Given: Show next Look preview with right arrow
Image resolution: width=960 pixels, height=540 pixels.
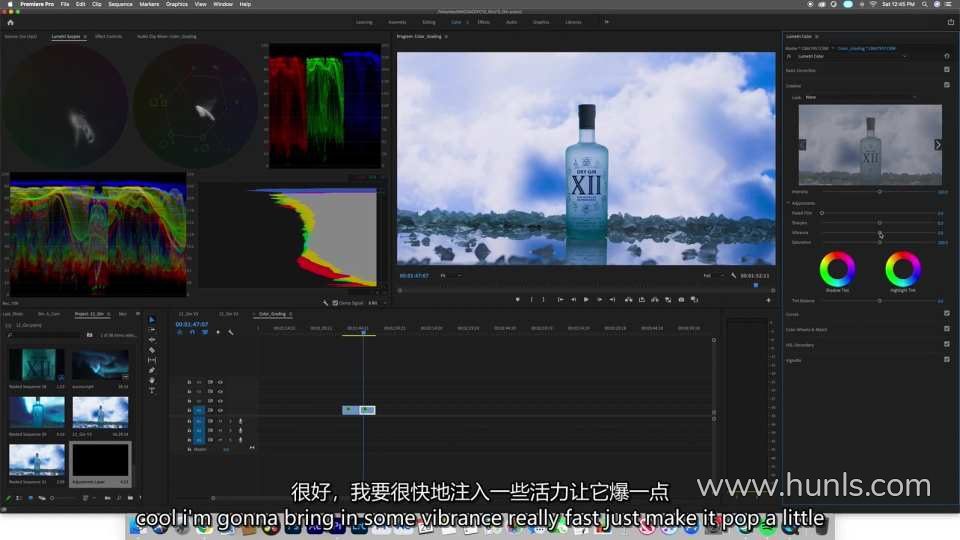Looking at the screenshot, I should click(x=937, y=144).
